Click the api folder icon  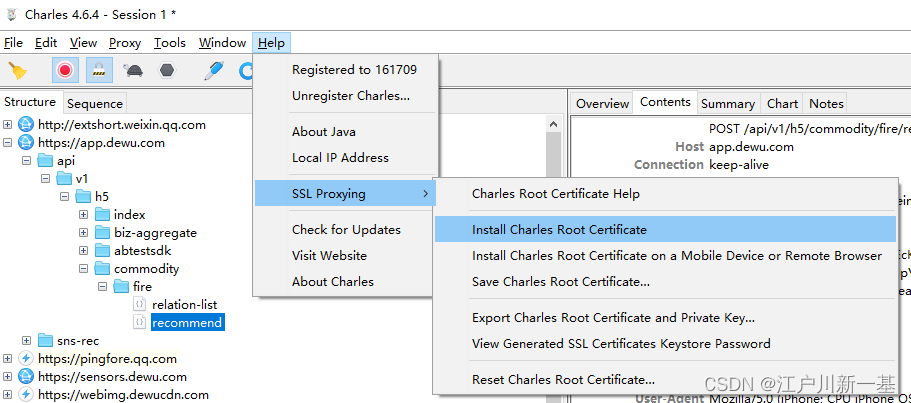click(x=45, y=160)
